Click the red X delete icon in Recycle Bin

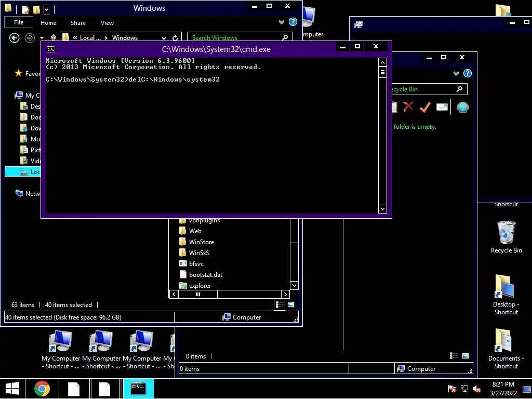[x=408, y=107]
